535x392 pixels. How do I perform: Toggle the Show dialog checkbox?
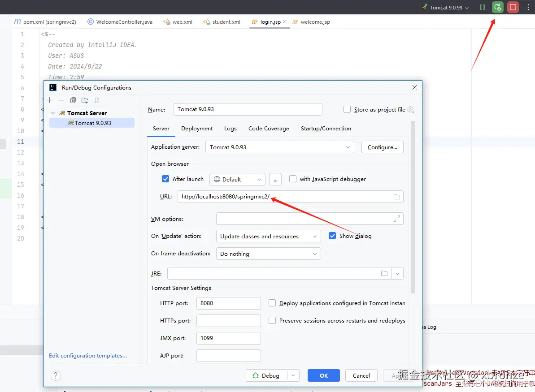[332, 236]
